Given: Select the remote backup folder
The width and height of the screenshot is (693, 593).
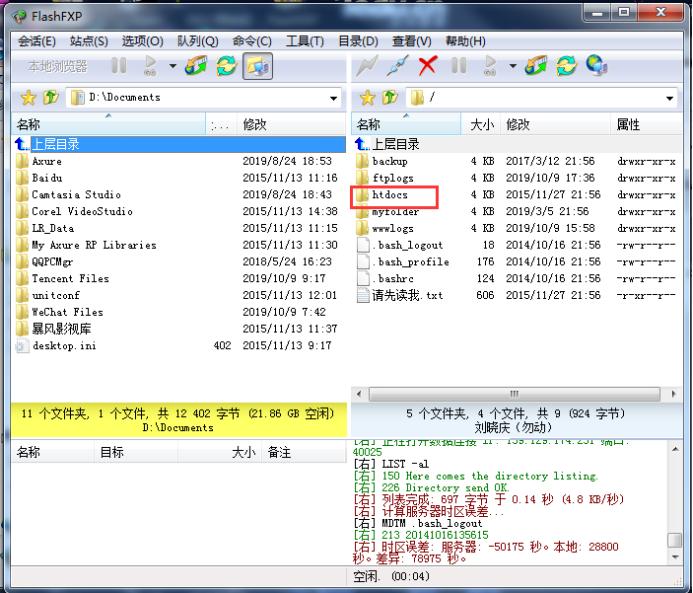Looking at the screenshot, I should pyautogui.click(x=517, y=161).
